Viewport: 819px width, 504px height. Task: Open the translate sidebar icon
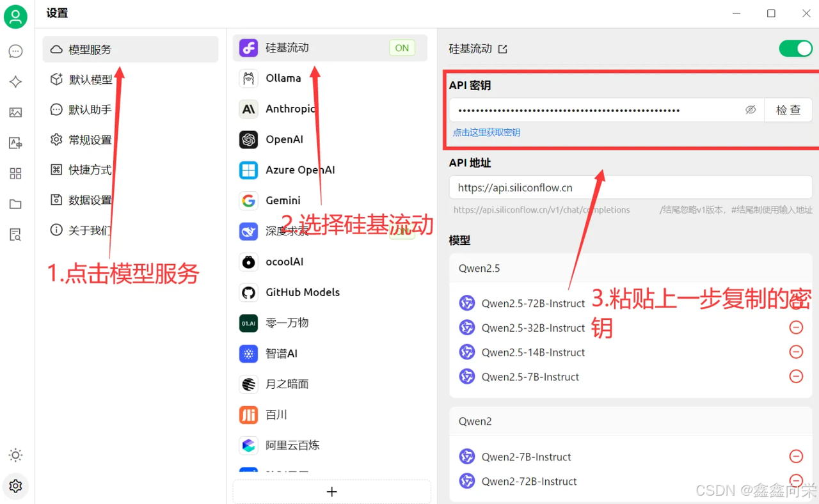(x=15, y=143)
